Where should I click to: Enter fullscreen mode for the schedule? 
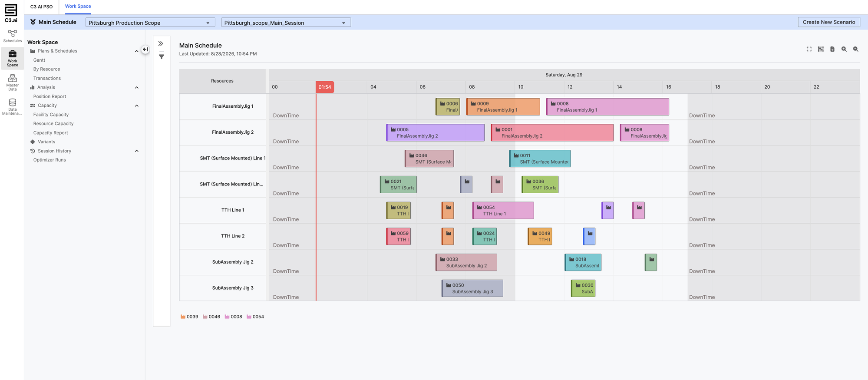click(809, 49)
